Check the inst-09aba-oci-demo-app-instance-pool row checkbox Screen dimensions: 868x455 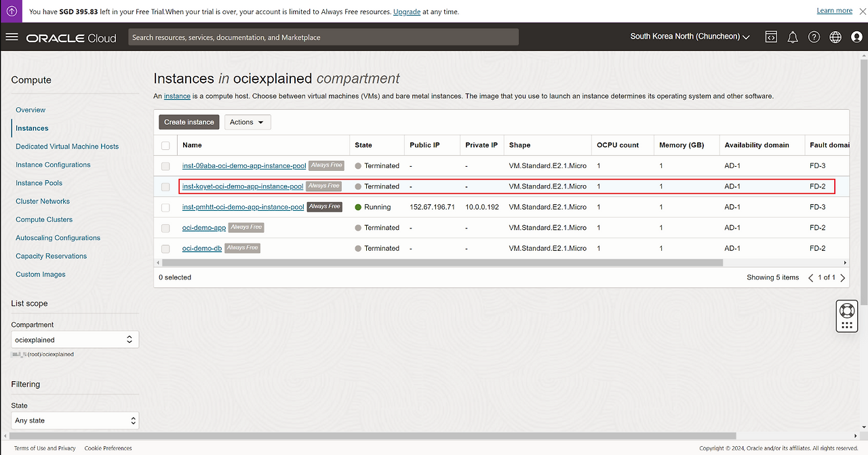coord(165,166)
